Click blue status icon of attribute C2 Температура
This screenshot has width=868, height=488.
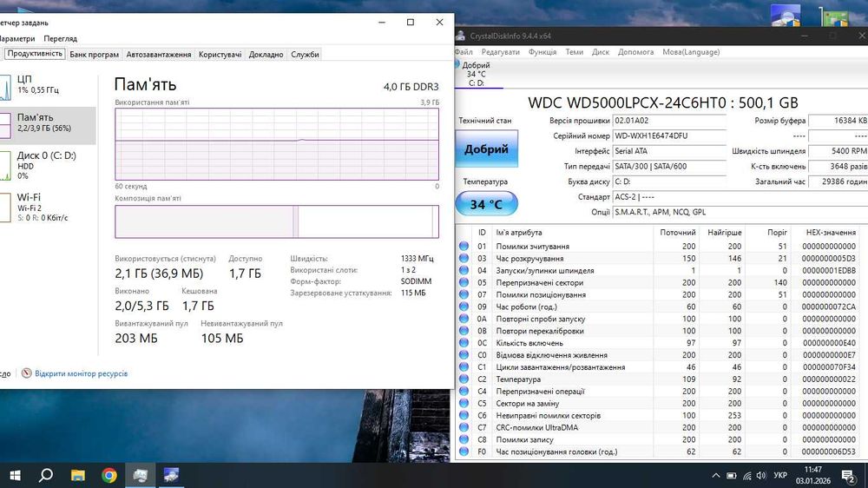(x=464, y=379)
